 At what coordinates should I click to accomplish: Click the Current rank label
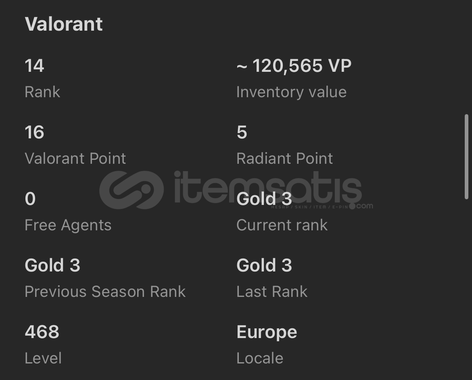tap(282, 225)
